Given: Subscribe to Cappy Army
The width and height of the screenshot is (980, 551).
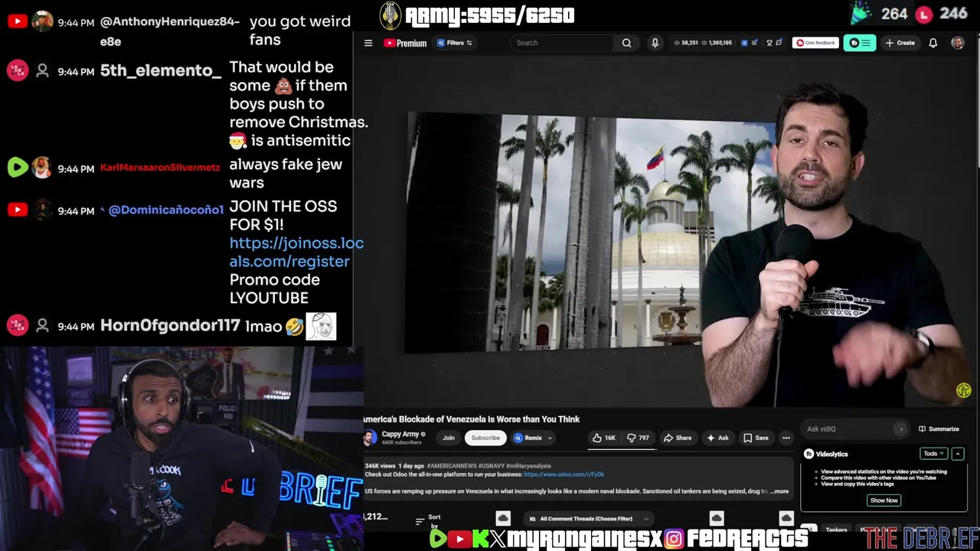Looking at the screenshot, I should pyautogui.click(x=485, y=438).
